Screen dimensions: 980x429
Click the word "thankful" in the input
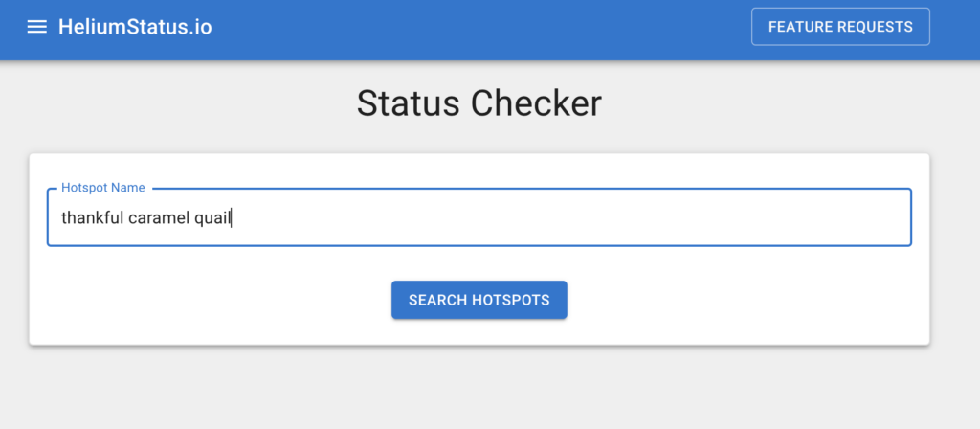pyautogui.click(x=92, y=218)
